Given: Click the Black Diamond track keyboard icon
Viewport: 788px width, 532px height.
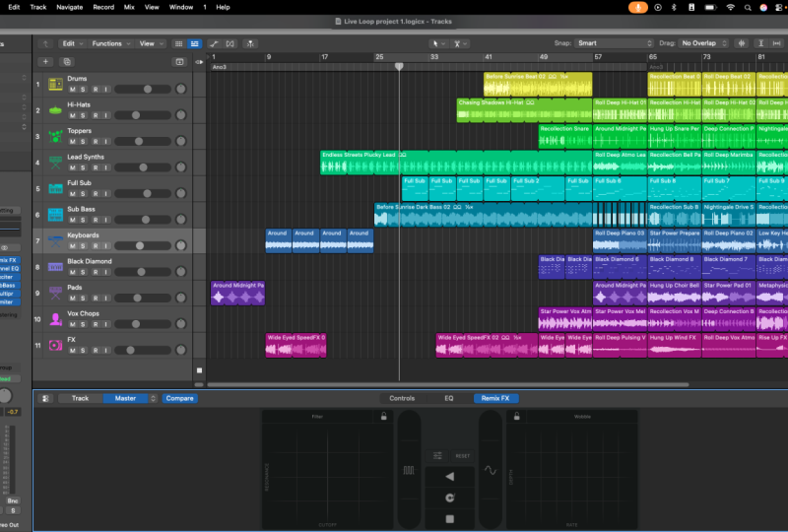Looking at the screenshot, I should tap(55, 267).
